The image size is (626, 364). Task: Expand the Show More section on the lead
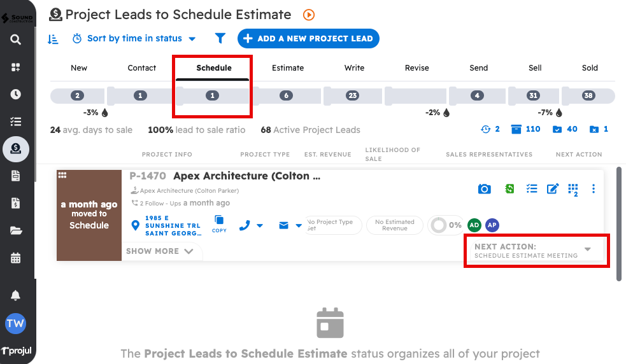tap(159, 251)
